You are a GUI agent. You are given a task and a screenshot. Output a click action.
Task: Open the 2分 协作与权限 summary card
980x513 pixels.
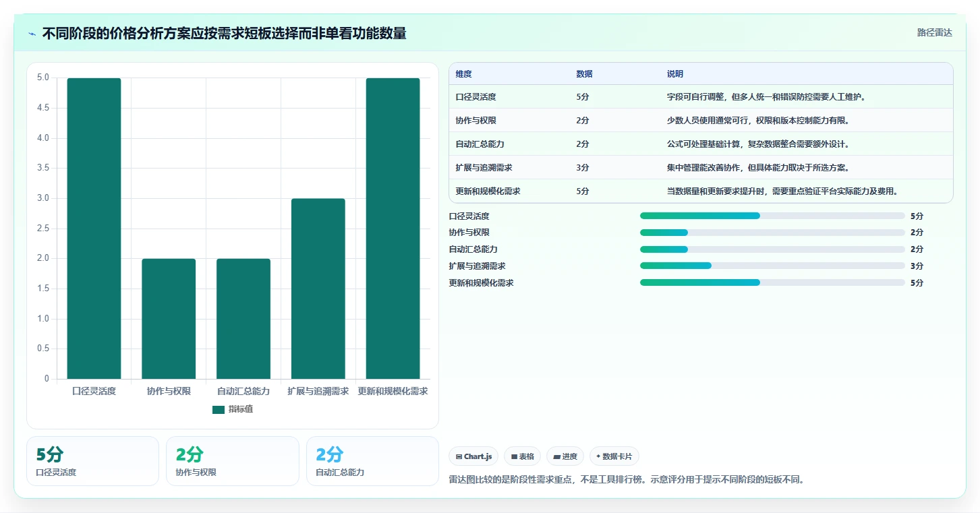(233, 461)
